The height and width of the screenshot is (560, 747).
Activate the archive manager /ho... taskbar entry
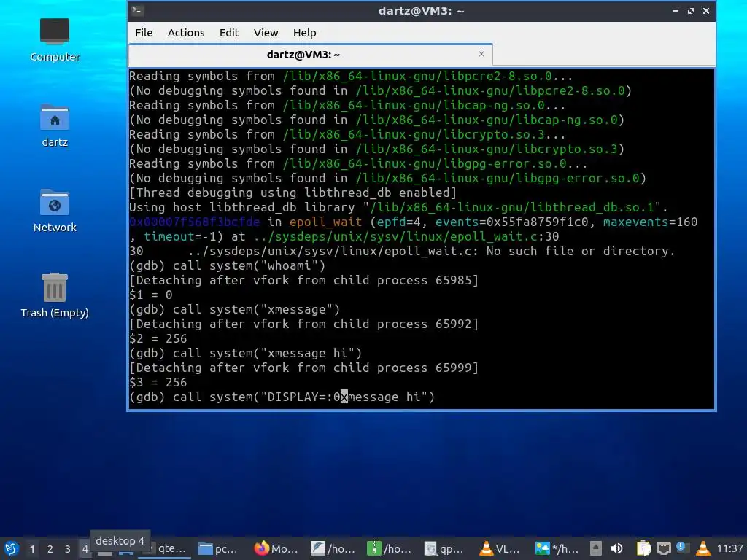click(390, 549)
